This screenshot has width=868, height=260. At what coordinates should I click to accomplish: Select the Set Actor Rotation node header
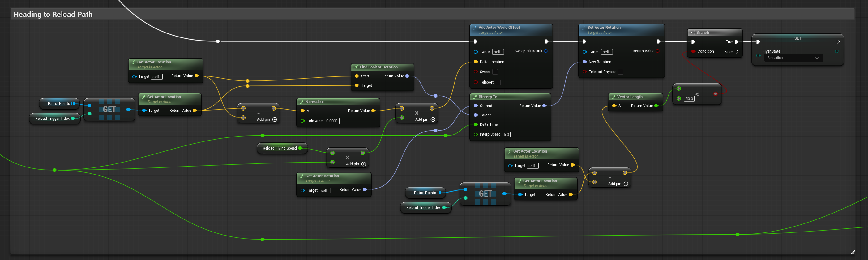pyautogui.click(x=621, y=30)
